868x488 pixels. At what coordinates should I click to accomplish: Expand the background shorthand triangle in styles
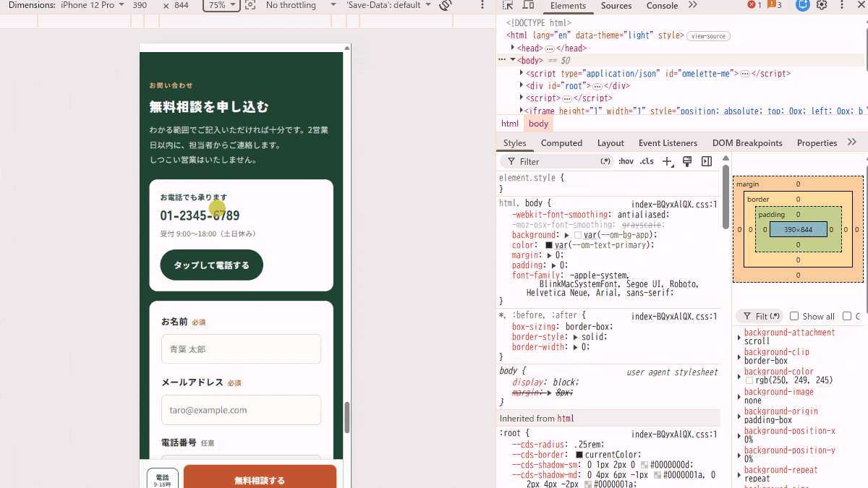(567, 235)
